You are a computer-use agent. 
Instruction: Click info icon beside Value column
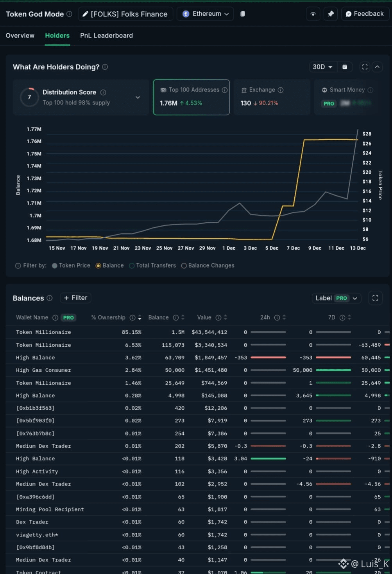218,318
